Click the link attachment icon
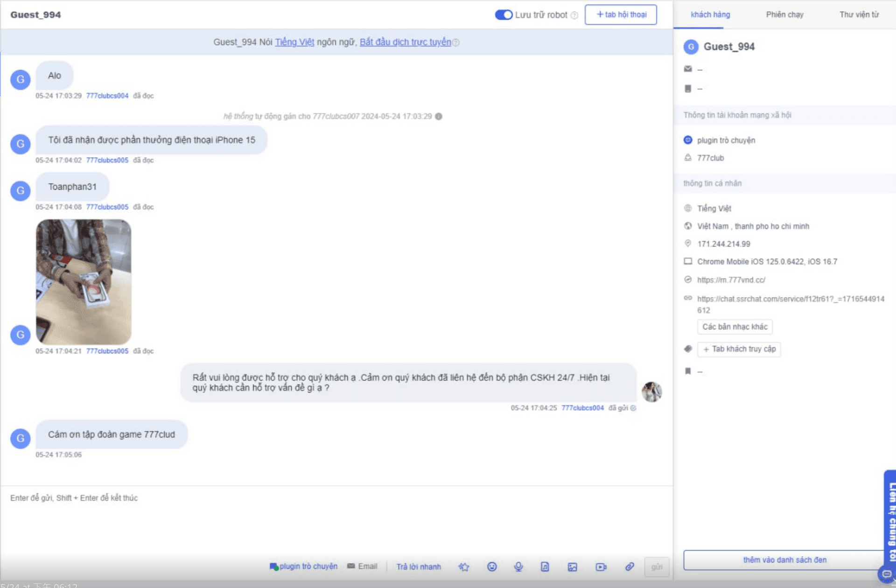896x588 pixels. point(630,567)
